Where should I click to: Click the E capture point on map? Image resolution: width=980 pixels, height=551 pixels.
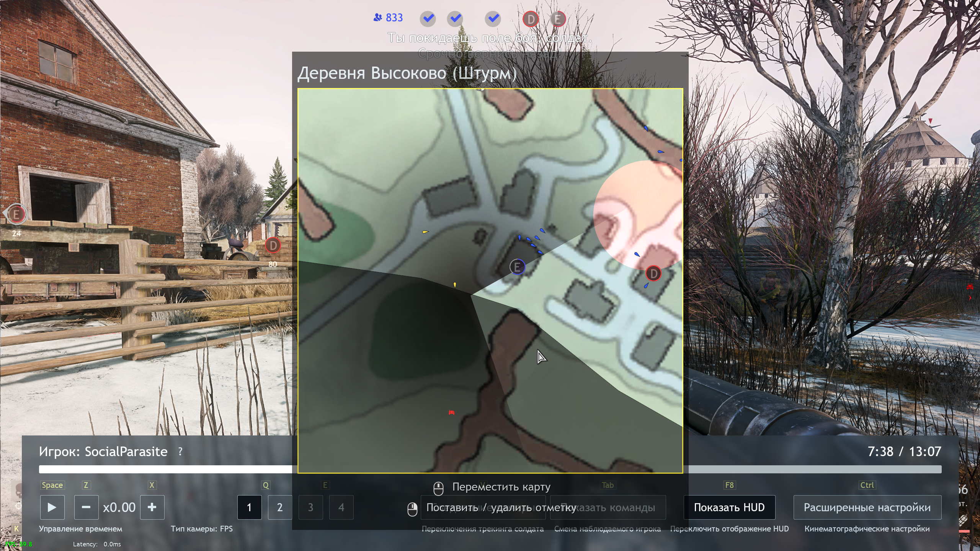tap(517, 267)
